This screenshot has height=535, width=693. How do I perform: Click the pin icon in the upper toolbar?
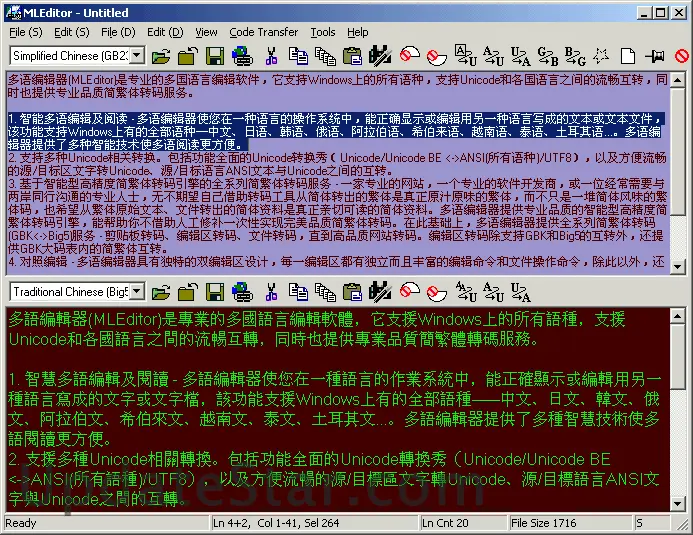click(655, 56)
